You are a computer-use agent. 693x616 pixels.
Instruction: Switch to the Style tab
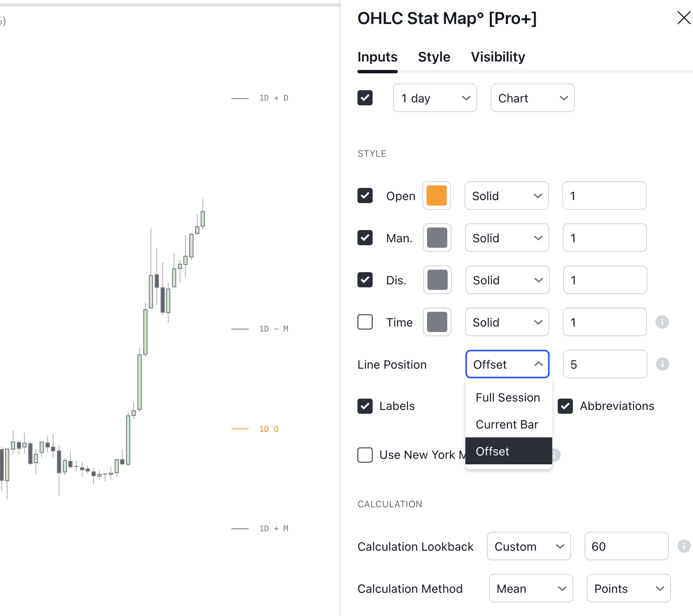[434, 57]
